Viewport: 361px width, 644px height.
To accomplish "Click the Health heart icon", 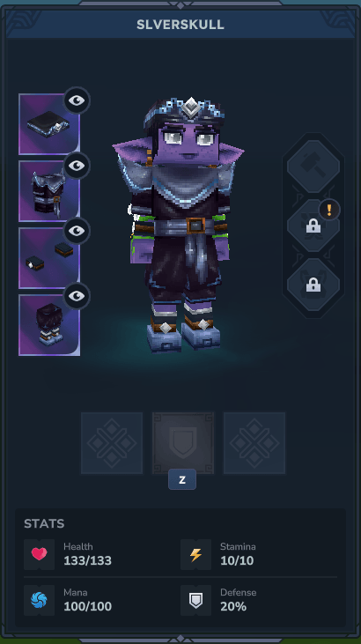I will 39,554.
